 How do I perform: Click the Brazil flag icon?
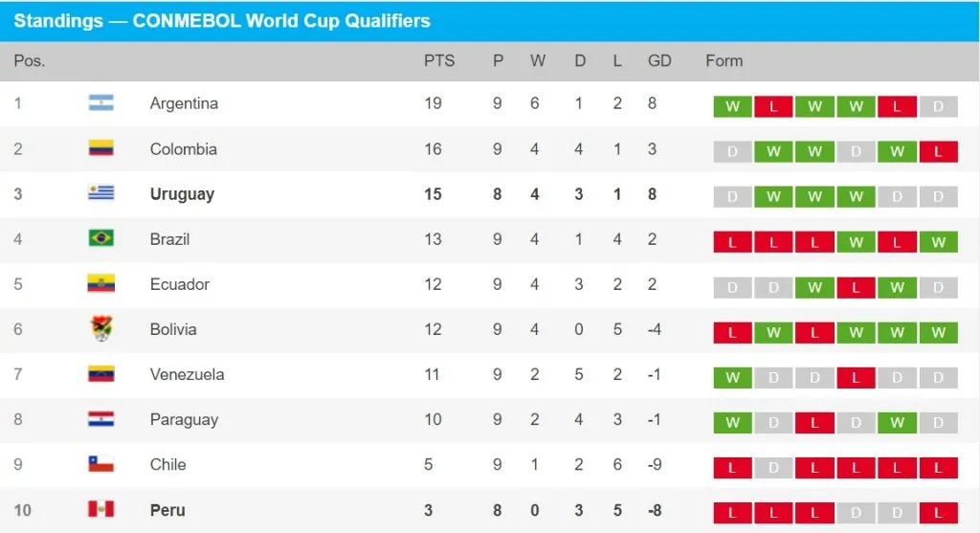pyautogui.click(x=100, y=238)
